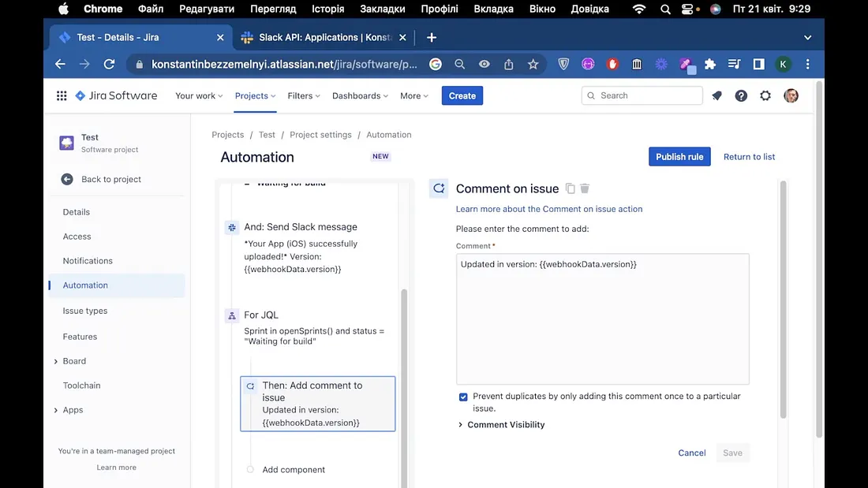The width and height of the screenshot is (868, 488).
Task: Open Details in project settings sidebar
Action: pyautogui.click(x=77, y=212)
